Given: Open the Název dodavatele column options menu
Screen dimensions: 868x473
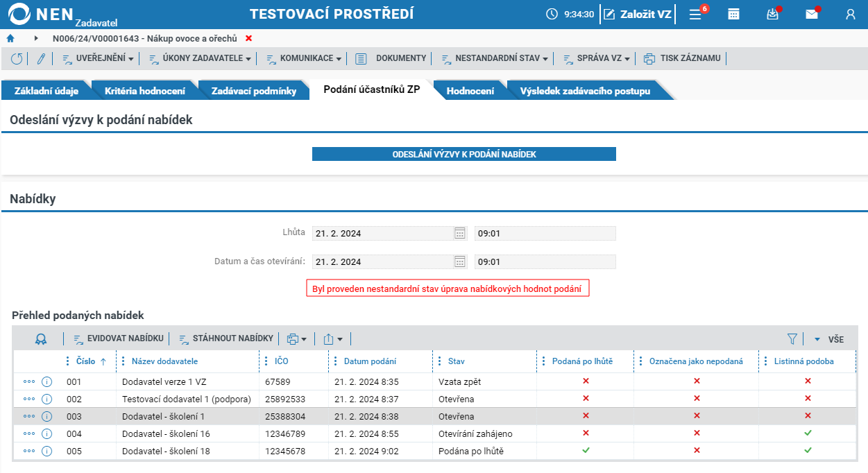Looking at the screenshot, I should pyautogui.click(x=123, y=361).
